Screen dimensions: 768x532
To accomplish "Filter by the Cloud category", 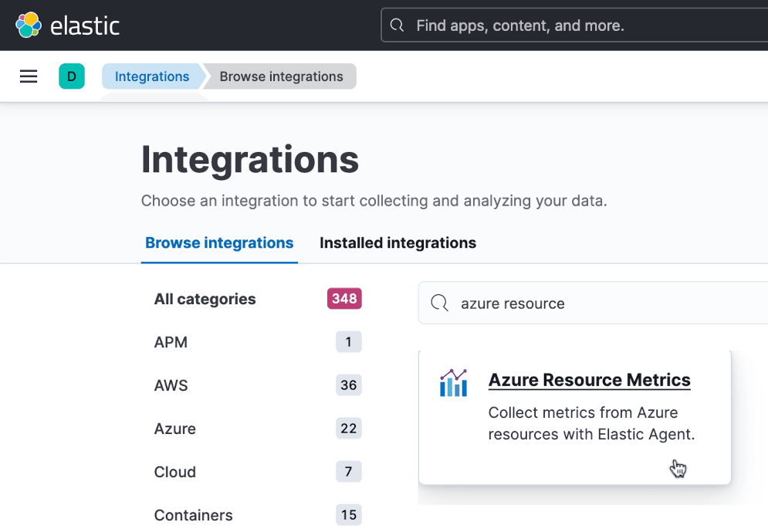I will click(x=175, y=472).
